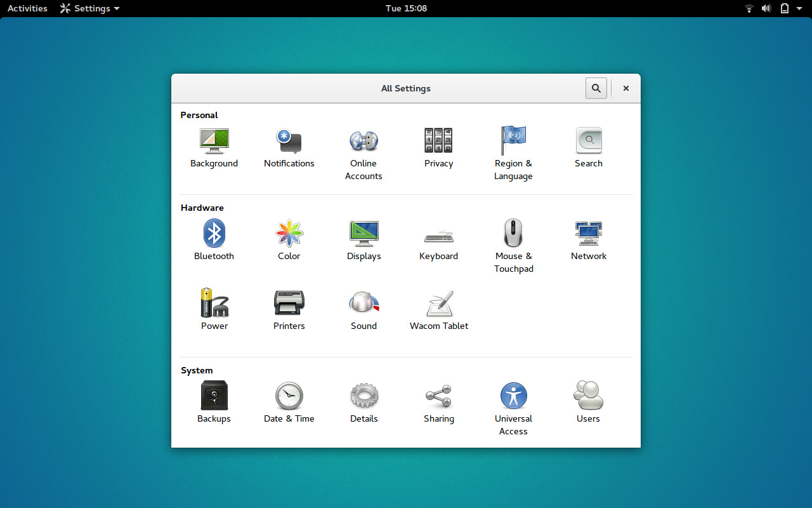This screenshot has width=812, height=508.
Task: Open Printers settings
Action: pos(289,310)
